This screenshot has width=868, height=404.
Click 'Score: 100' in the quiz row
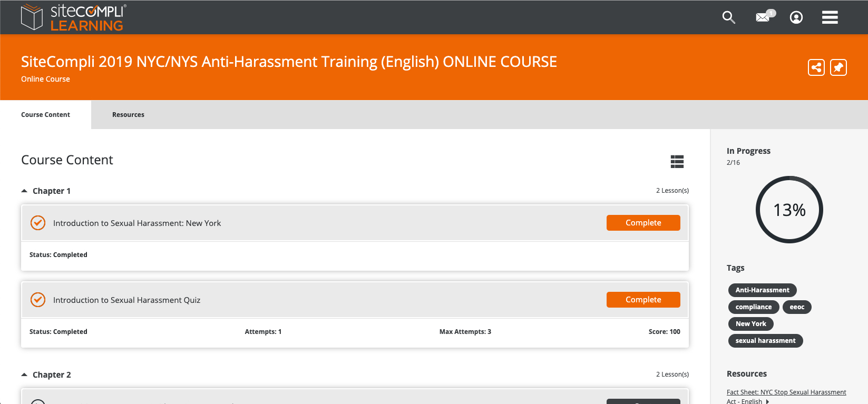[664, 332]
